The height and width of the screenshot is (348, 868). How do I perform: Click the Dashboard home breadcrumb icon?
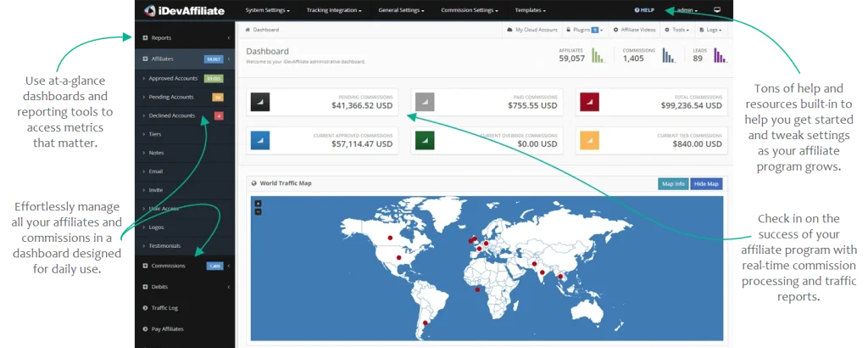(248, 30)
